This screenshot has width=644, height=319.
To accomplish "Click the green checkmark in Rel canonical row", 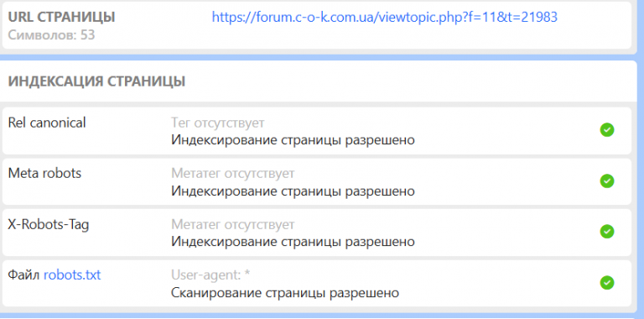I will (x=606, y=130).
